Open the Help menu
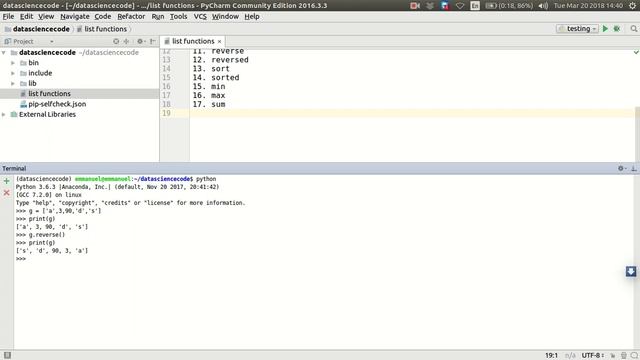 tap(252, 16)
